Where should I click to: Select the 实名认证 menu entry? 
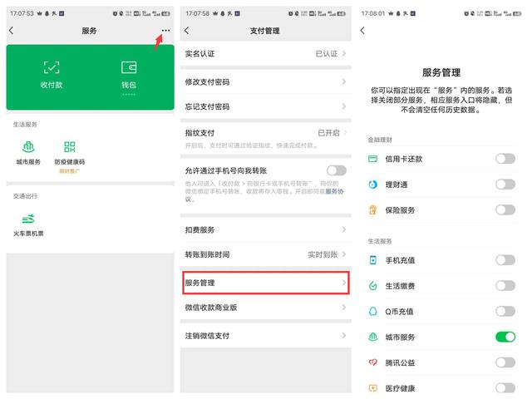click(x=266, y=53)
